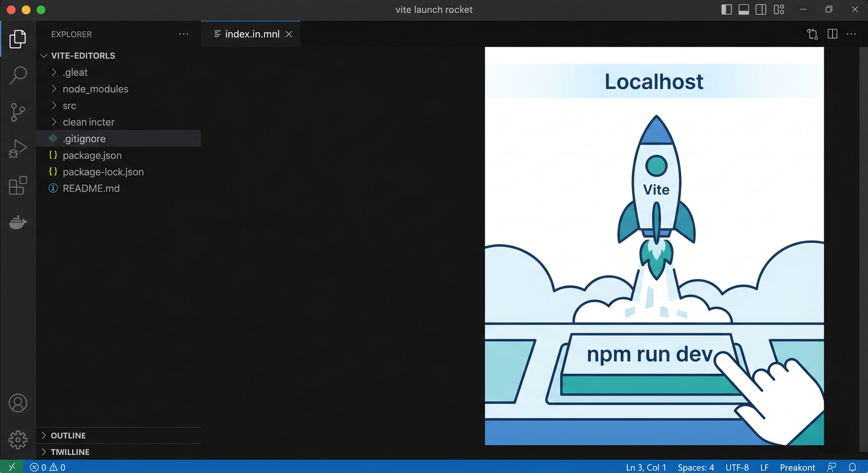The height and width of the screenshot is (473, 868).
Task: Select the .gitignore file
Action: 118,139
